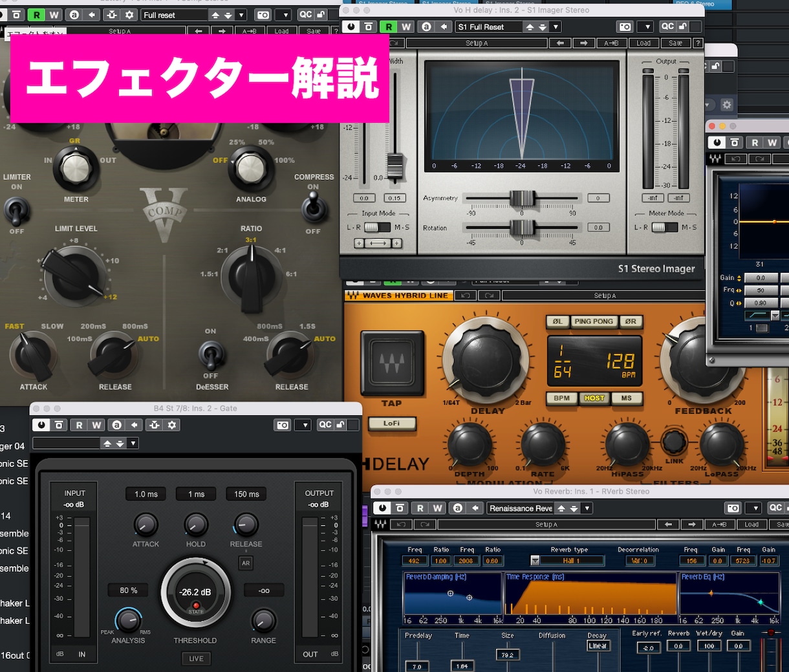Click the QC button in the Gate window
The height and width of the screenshot is (672, 789).
325,425
